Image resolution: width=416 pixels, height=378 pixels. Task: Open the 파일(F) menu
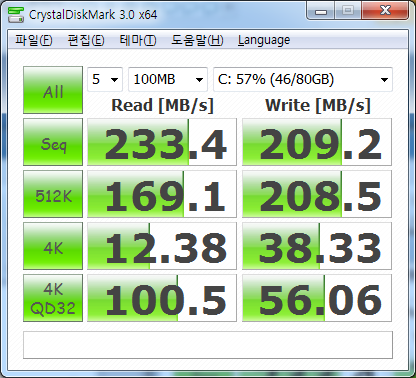(34, 40)
